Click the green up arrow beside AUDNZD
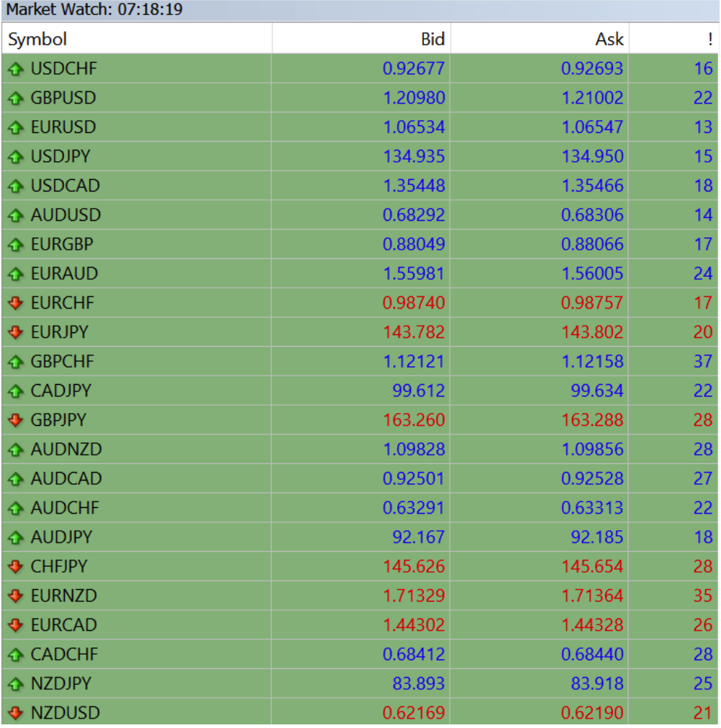 click(x=16, y=450)
